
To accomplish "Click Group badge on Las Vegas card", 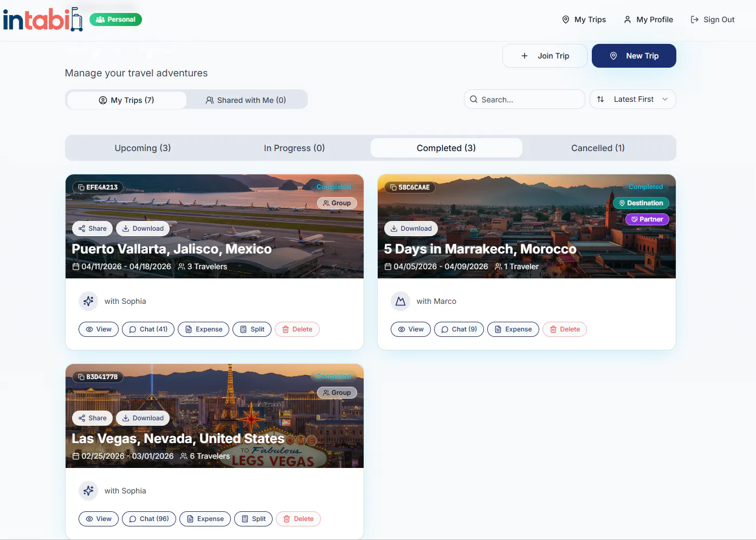I will click(337, 393).
